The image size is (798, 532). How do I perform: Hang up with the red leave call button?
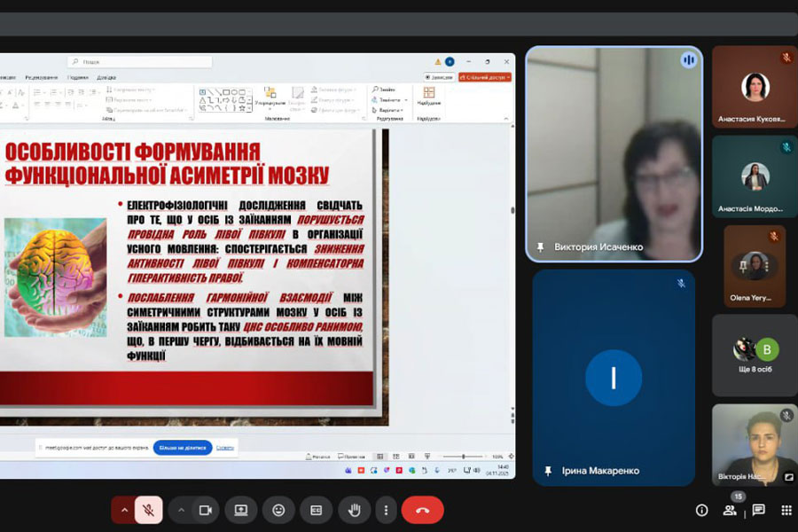click(x=422, y=510)
